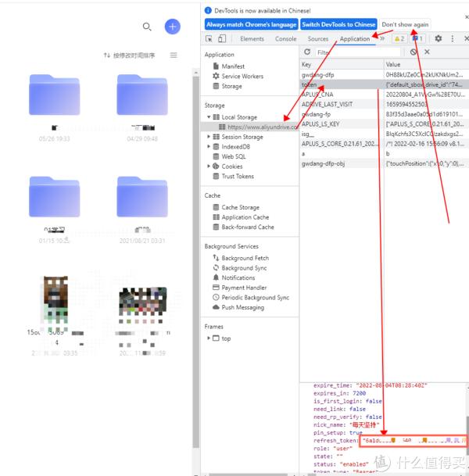Select the inspect element cursor tool
The width and height of the screenshot is (469, 476).
209,38
